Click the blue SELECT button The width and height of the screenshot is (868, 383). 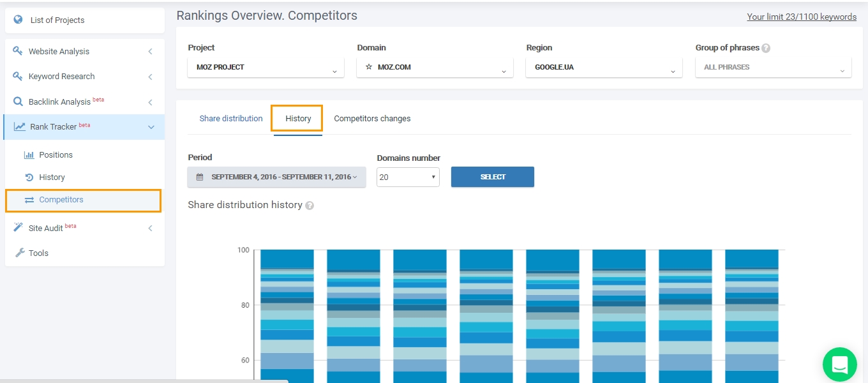493,177
